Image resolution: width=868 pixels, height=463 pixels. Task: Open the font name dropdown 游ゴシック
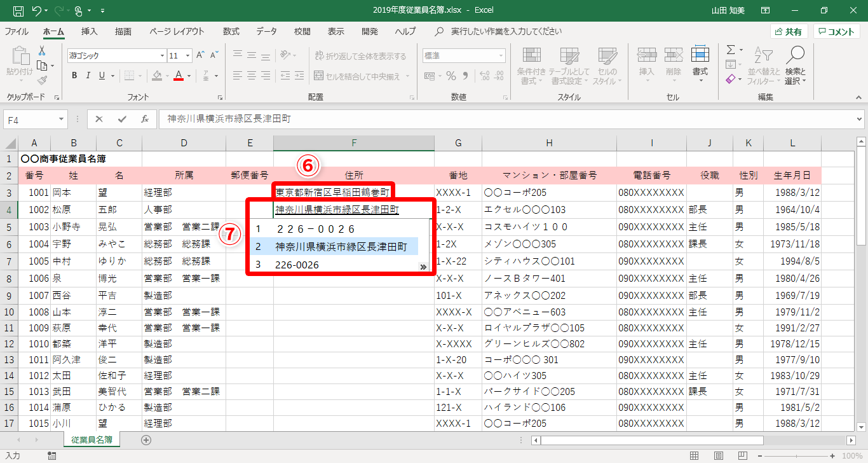pos(162,56)
